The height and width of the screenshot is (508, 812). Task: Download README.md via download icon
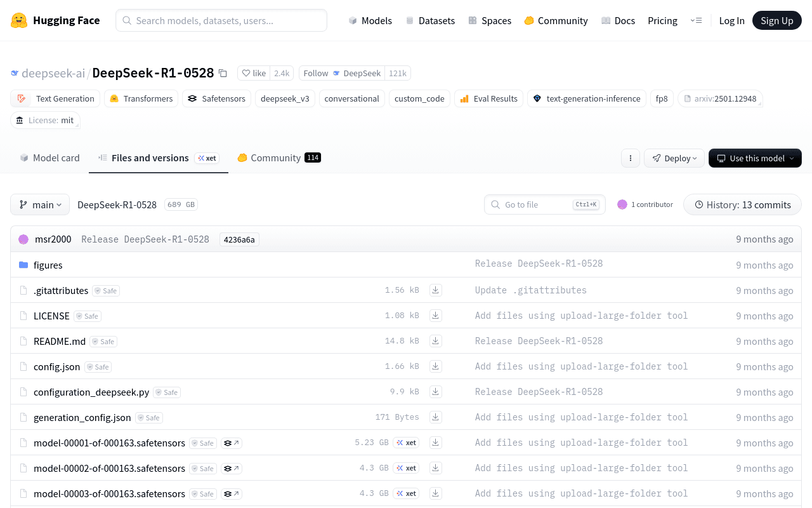click(x=436, y=341)
